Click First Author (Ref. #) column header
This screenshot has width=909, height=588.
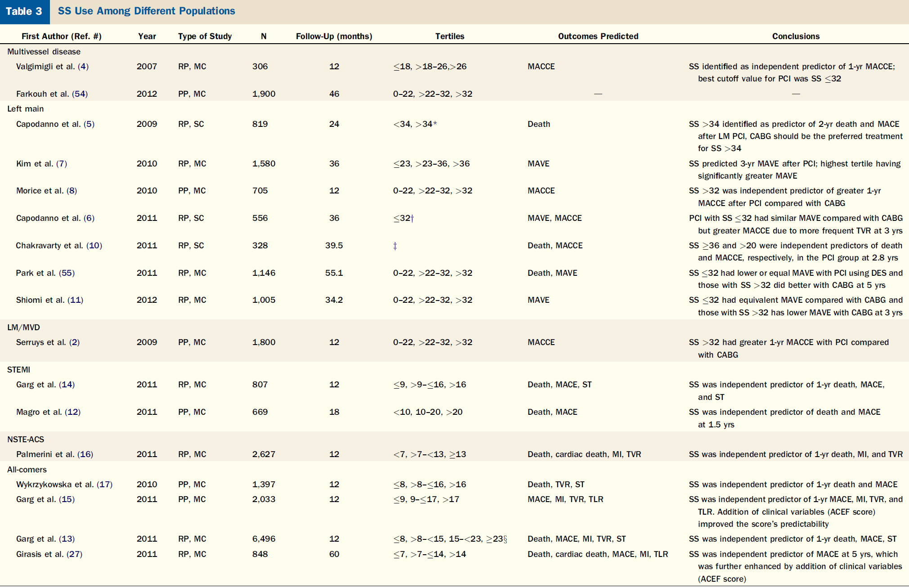[62, 36]
